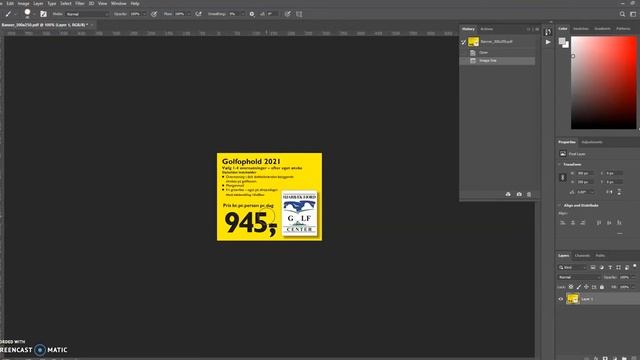Viewport: 640px width, 360px height.
Task: Switch to the Gradients tab
Action: point(602,29)
